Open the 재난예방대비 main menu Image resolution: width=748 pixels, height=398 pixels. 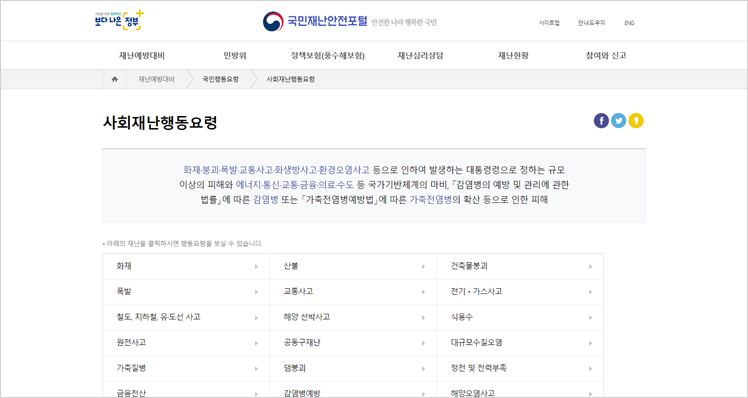pos(142,56)
